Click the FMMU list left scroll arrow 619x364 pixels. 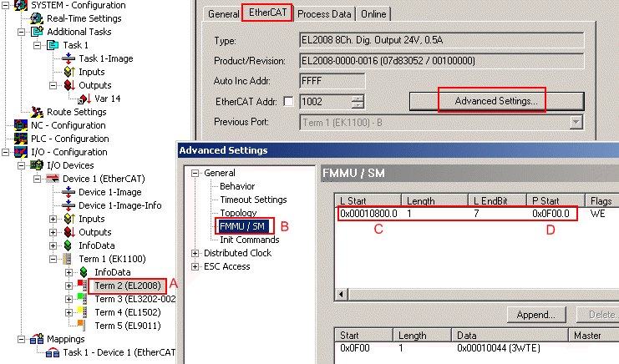coord(341,294)
